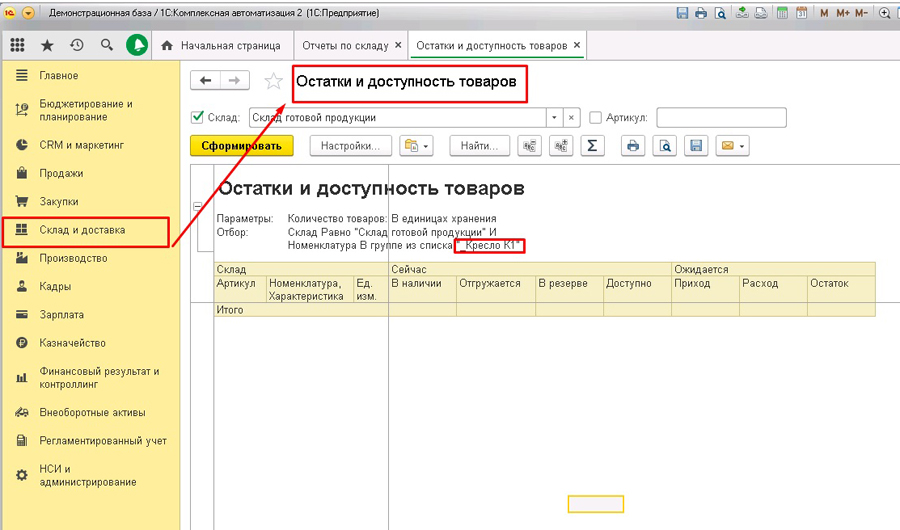Click the Sum (sigma) toolbar icon
This screenshot has width=900, height=530.
coord(592,146)
